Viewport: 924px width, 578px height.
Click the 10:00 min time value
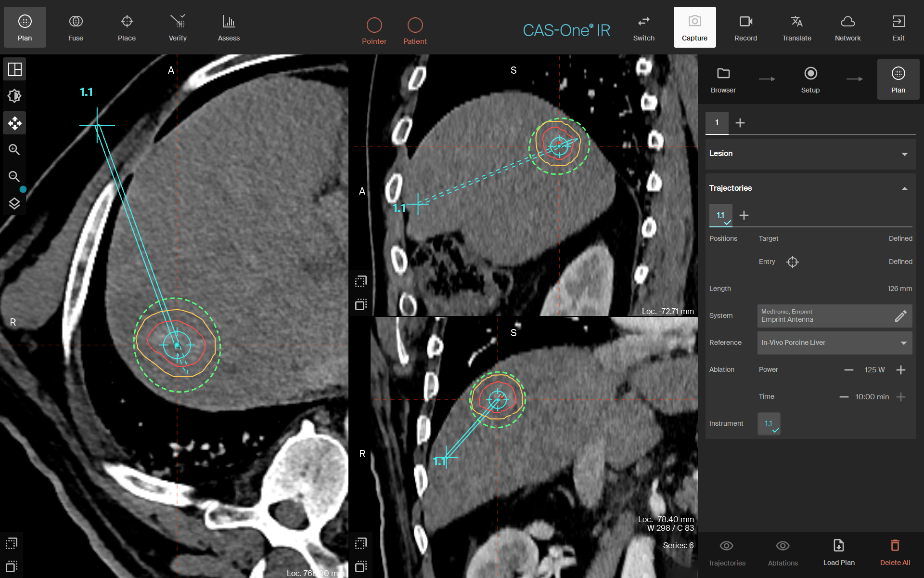point(872,397)
